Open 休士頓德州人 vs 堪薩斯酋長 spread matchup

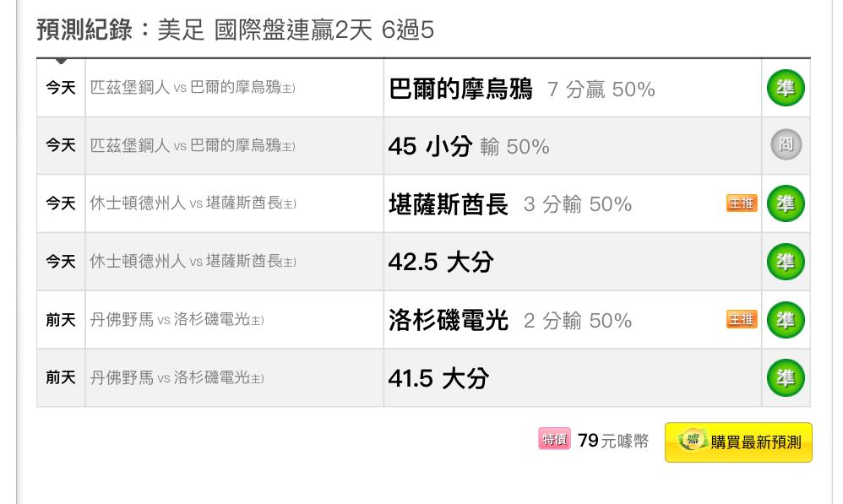pos(193,203)
